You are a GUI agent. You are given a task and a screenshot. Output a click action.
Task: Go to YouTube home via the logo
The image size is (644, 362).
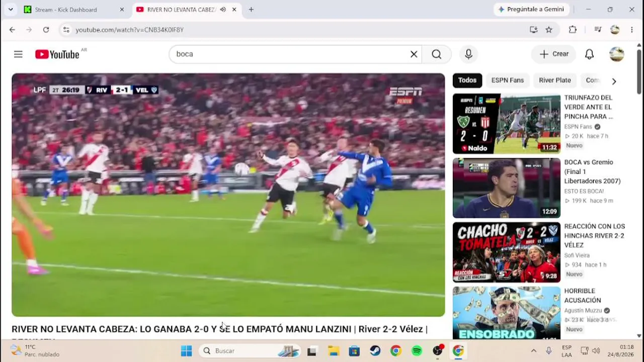[57, 54]
